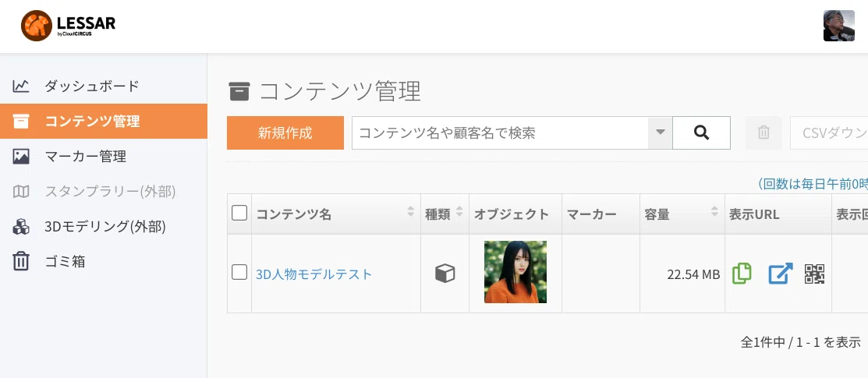Check the box for 3D人物モデルテスト row
The width and height of the screenshot is (868, 378).
pos(239,272)
